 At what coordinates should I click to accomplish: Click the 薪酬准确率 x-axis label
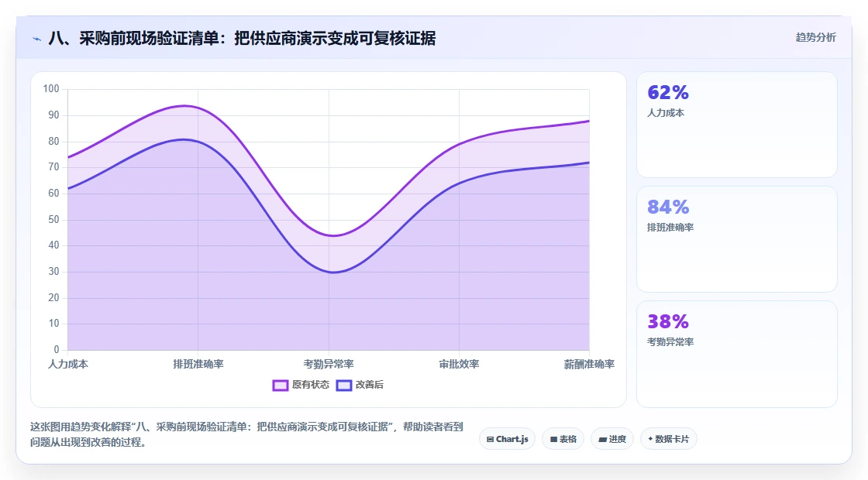pyautogui.click(x=589, y=364)
